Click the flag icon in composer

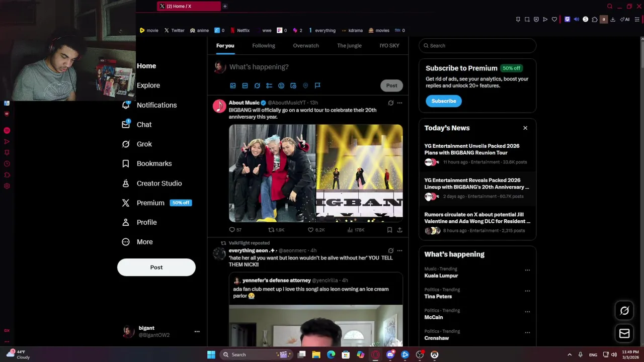pos(317,85)
